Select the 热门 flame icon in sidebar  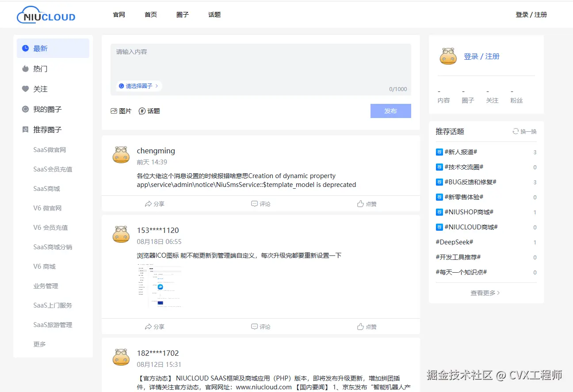(x=25, y=69)
